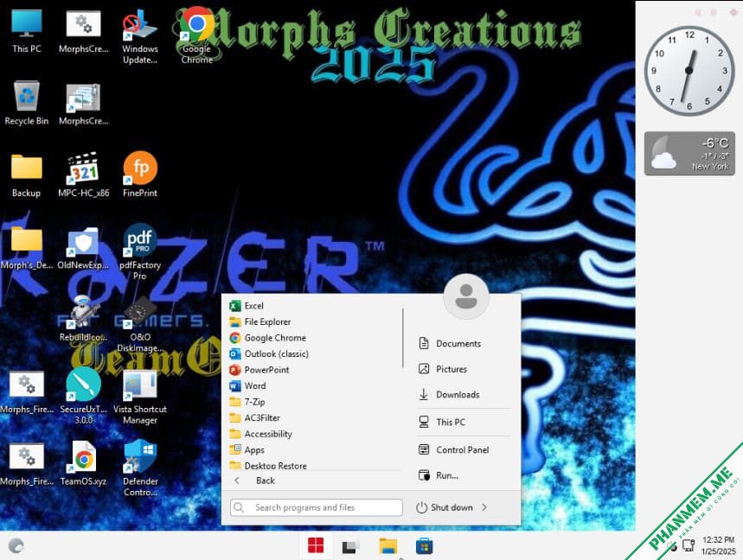Image resolution: width=743 pixels, height=560 pixels.
Task: Open Microsoft Store on the taskbar
Action: point(424,546)
